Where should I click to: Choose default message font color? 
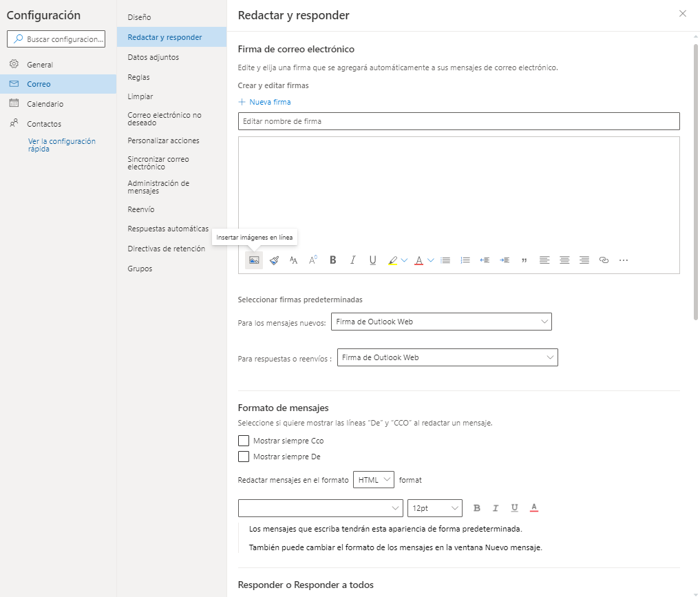tap(534, 507)
